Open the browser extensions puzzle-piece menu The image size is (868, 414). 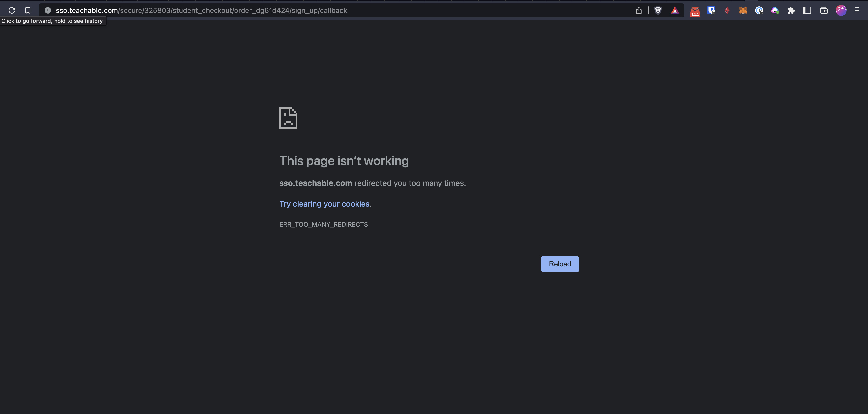[791, 10]
